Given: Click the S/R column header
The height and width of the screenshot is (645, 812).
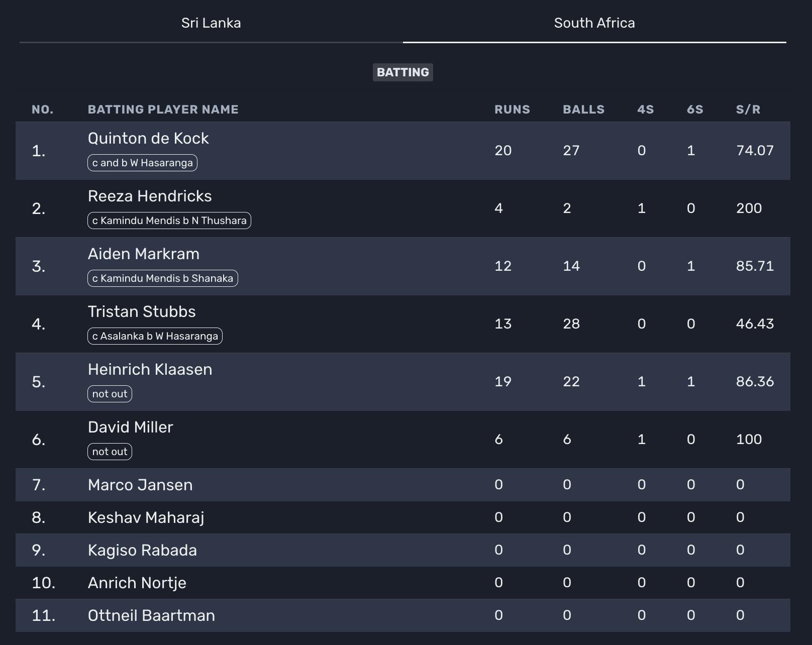Looking at the screenshot, I should [748, 110].
